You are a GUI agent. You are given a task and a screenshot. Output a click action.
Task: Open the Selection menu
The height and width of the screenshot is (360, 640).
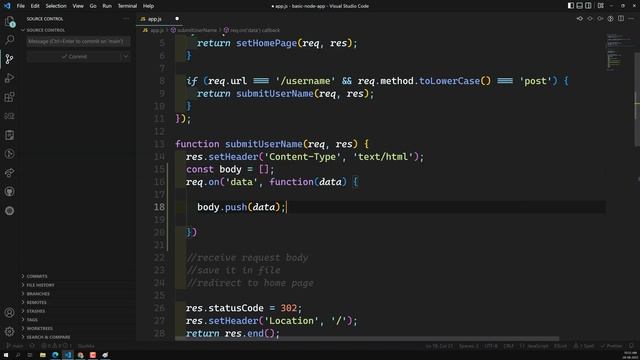[x=56, y=6]
